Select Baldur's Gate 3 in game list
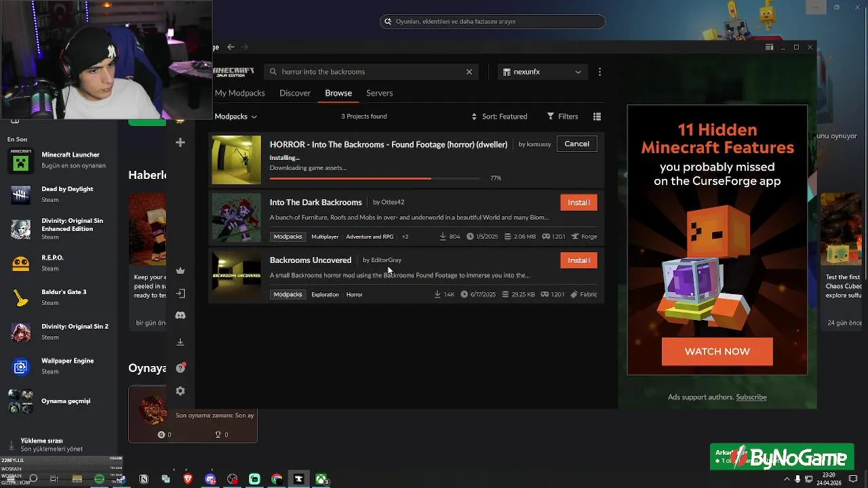 60,298
